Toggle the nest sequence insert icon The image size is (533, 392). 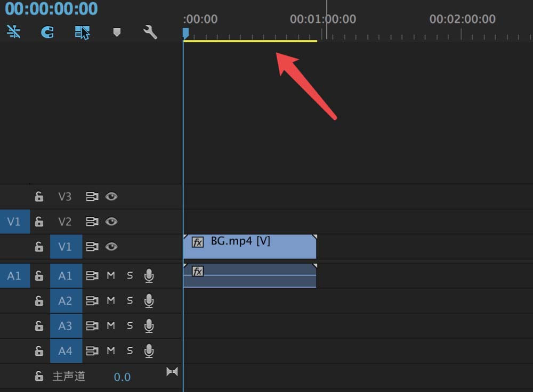coord(14,32)
